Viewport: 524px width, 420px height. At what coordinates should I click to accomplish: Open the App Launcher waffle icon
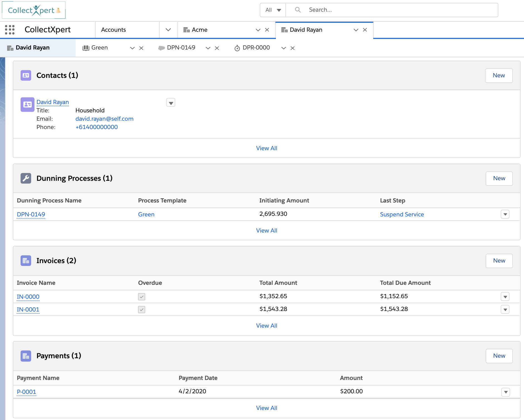click(10, 30)
